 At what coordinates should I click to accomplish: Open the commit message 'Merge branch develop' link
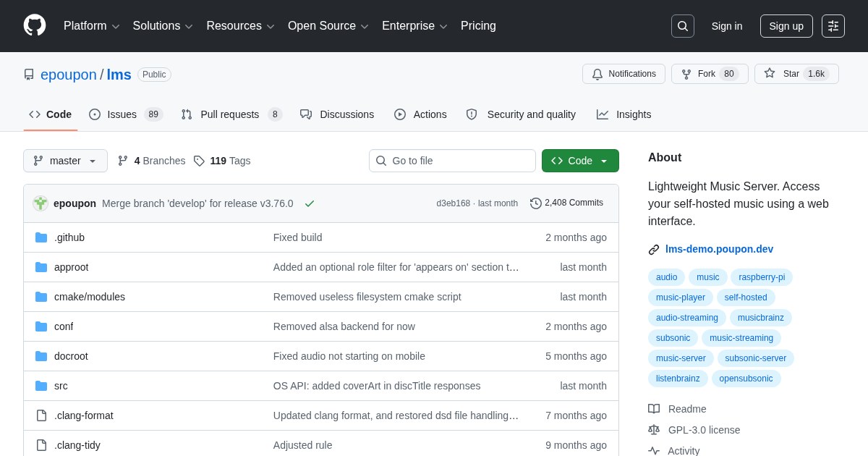pyautogui.click(x=197, y=203)
